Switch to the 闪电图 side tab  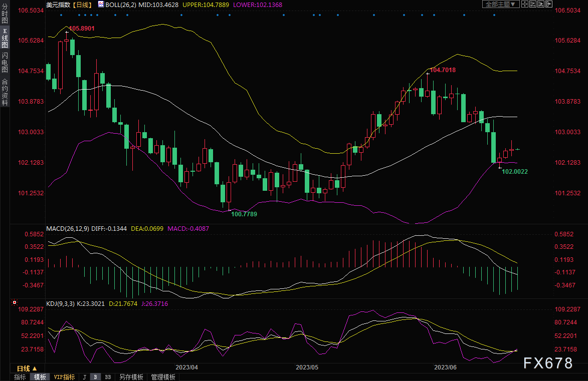click(5, 62)
